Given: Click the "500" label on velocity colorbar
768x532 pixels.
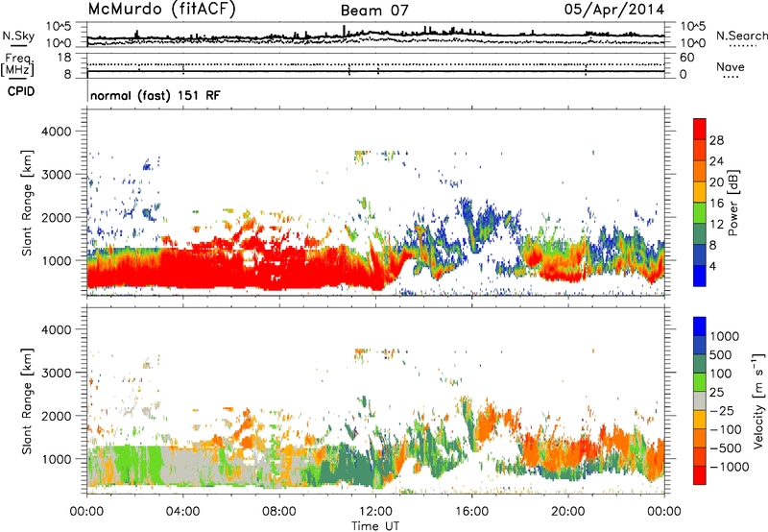Looking at the screenshot, I should [x=720, y=354].
